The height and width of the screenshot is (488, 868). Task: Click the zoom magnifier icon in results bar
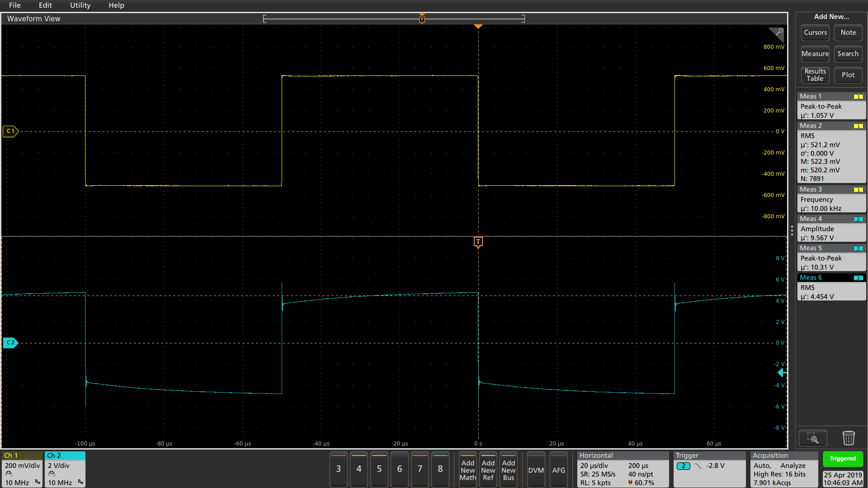pyautogui.click(x=813, y=438)
